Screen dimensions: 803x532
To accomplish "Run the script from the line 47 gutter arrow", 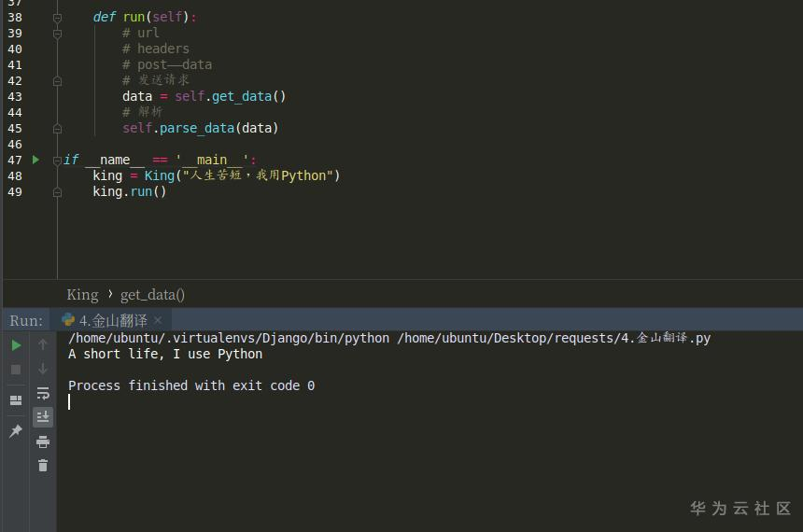I will [x=35, y=160].
